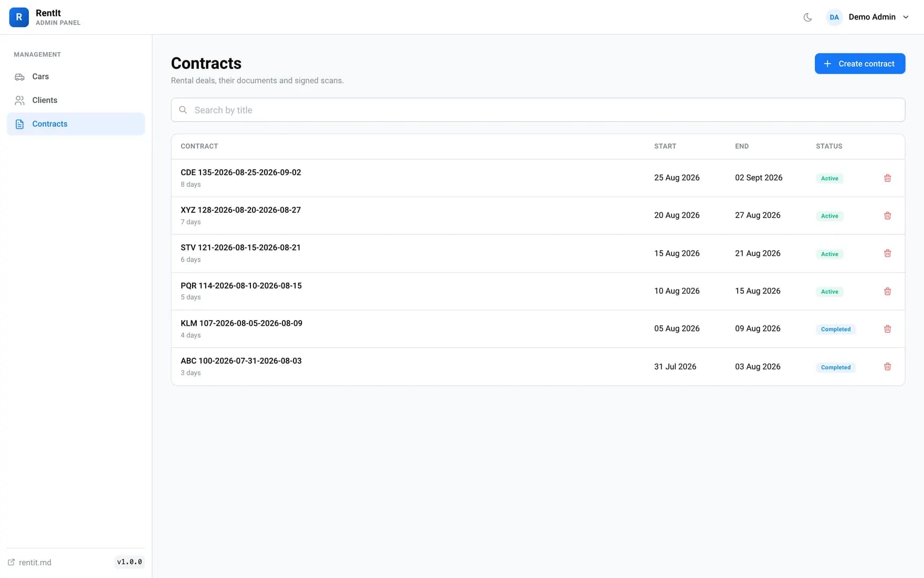The image size is (924, 578).
Task: Click end date 27 Aug 2026
Action: (758, 215)
